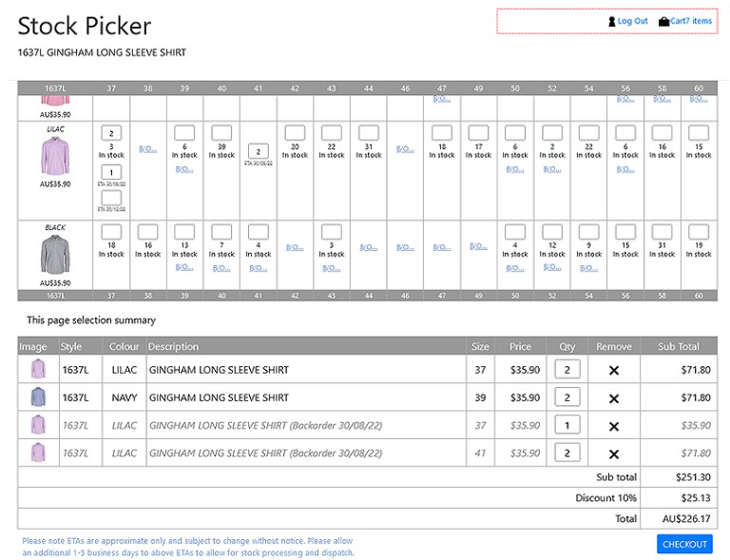Click the B/O link for Black size 47
This screenshot has width=730, height=560.
[442, 247]
